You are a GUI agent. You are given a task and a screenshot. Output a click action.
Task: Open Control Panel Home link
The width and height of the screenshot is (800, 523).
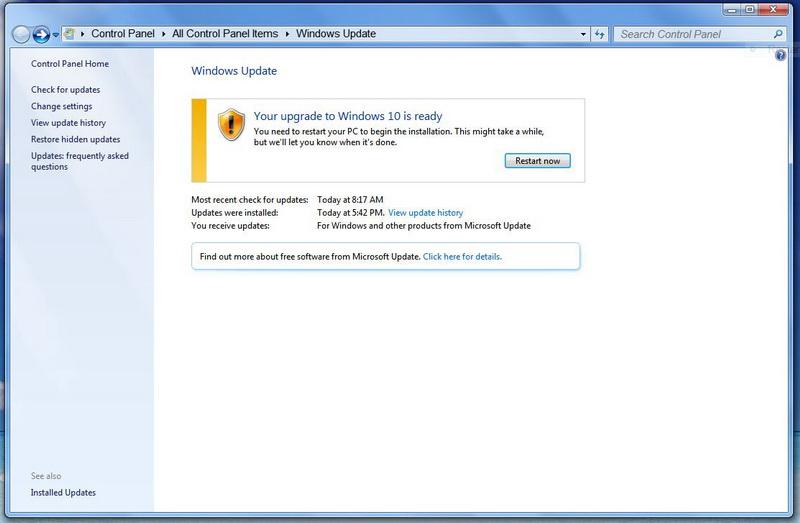pyautogui.click(x=70, y=64)
